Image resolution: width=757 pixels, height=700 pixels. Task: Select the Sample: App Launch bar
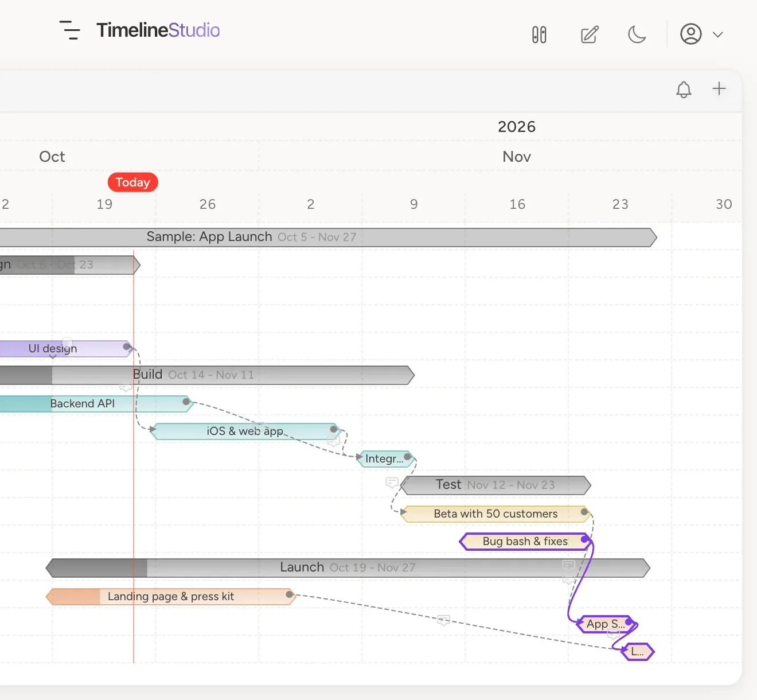(328, 237)
